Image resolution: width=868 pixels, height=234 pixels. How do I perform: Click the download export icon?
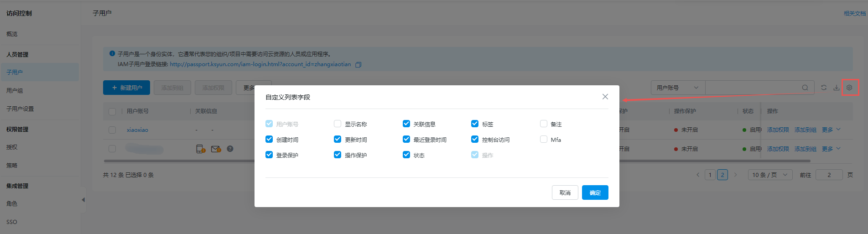tap(837, 88)
